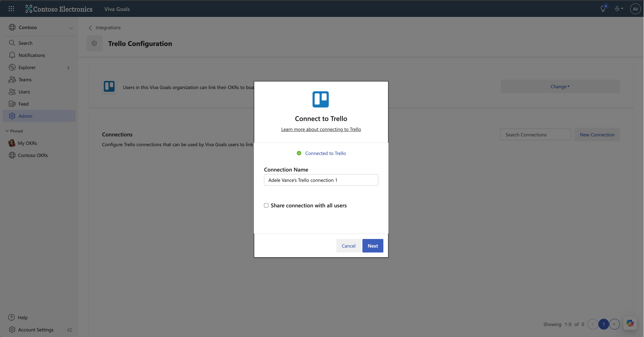Click Cancel in the Trello dialog
This screenshot has height=337, width=644.
(x=348, y=246)
